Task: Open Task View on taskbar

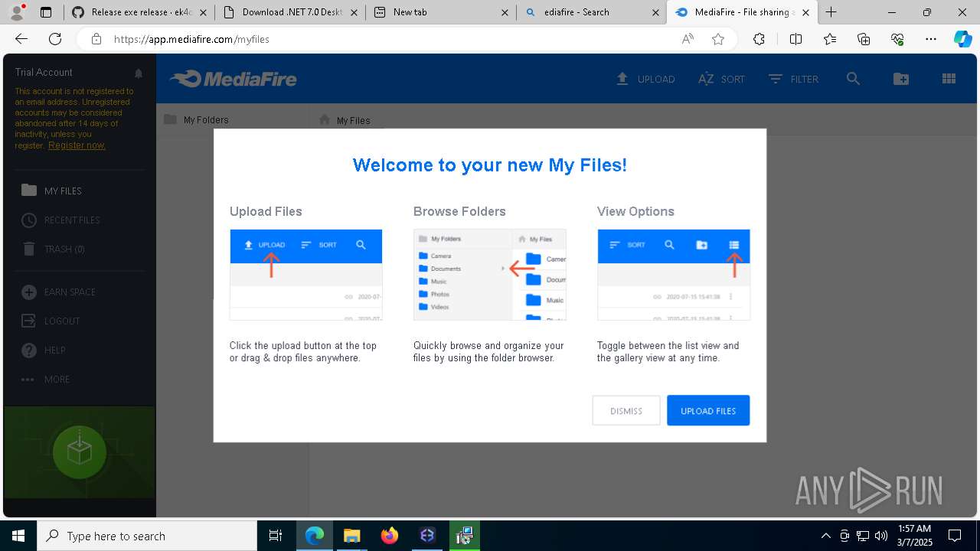Action: 276,536
